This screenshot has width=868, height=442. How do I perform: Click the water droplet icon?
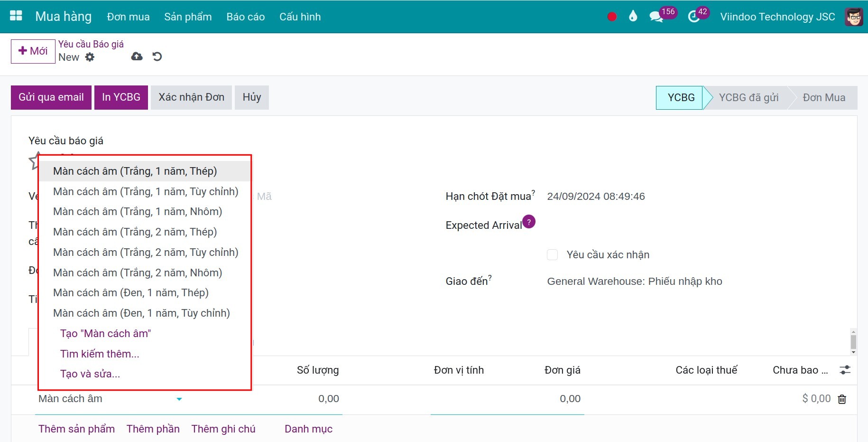click(x=633, y=17)
